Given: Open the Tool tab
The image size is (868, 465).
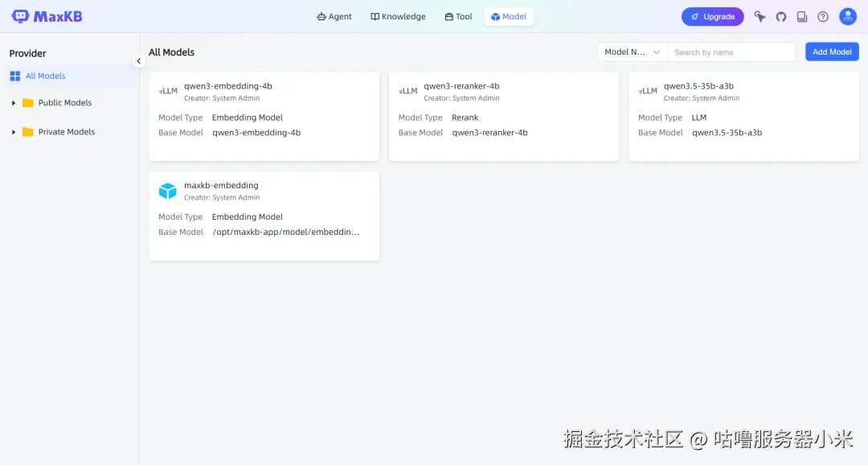Looking at the screenshot, I should pos(458,17).
